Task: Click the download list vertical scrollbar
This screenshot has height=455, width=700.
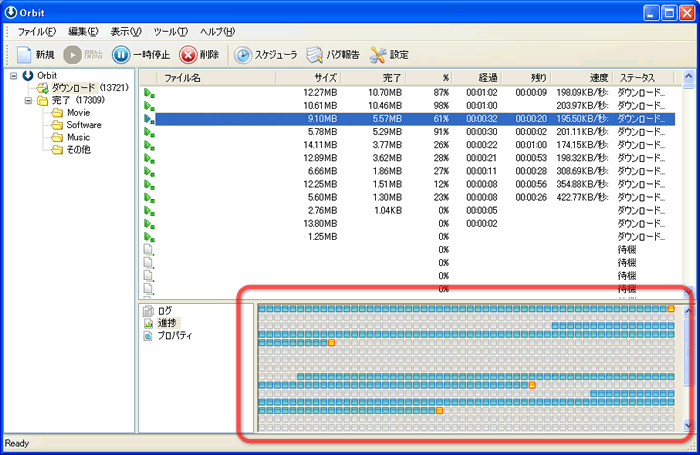Action: (687, 180)
